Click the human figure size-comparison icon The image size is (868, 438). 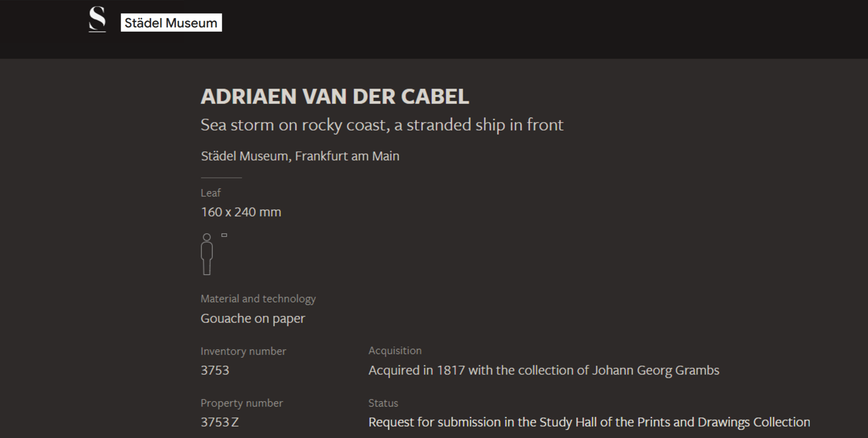[207, 254]
